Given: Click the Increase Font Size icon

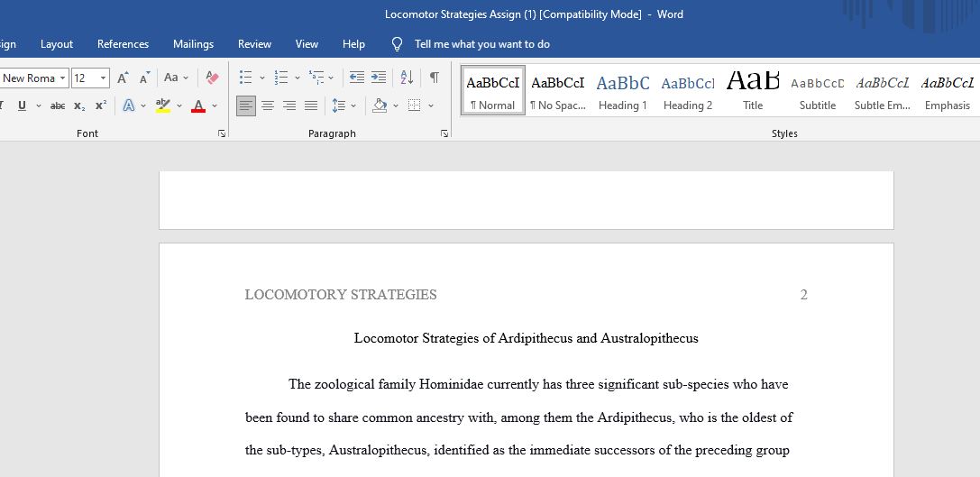Looking at the screenshot, I should coord(124,78).
